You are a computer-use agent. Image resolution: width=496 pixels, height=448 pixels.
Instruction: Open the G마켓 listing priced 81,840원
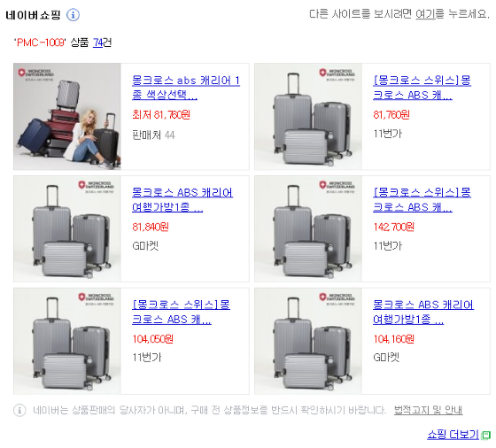[x=182, y=200]
